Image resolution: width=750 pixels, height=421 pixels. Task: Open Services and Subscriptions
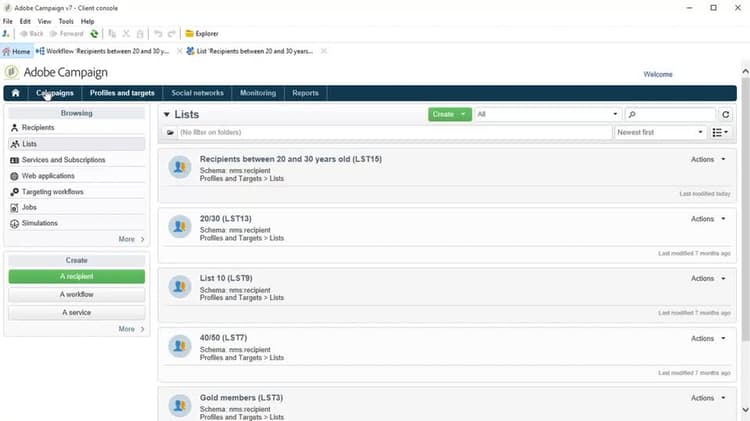pos(77,160)
